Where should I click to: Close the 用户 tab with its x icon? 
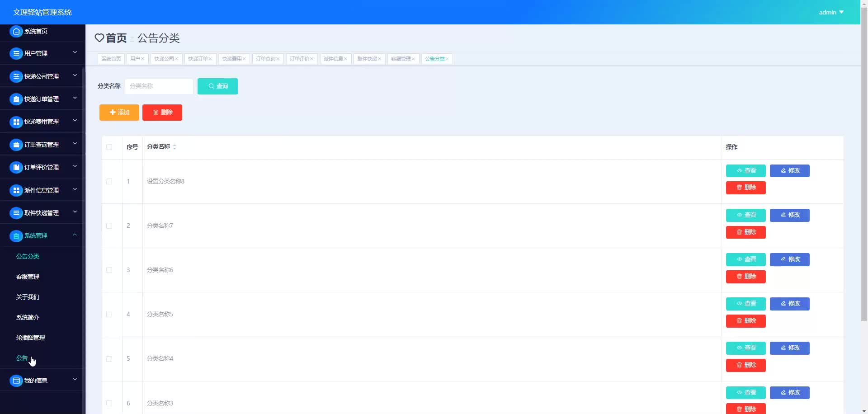142,59
